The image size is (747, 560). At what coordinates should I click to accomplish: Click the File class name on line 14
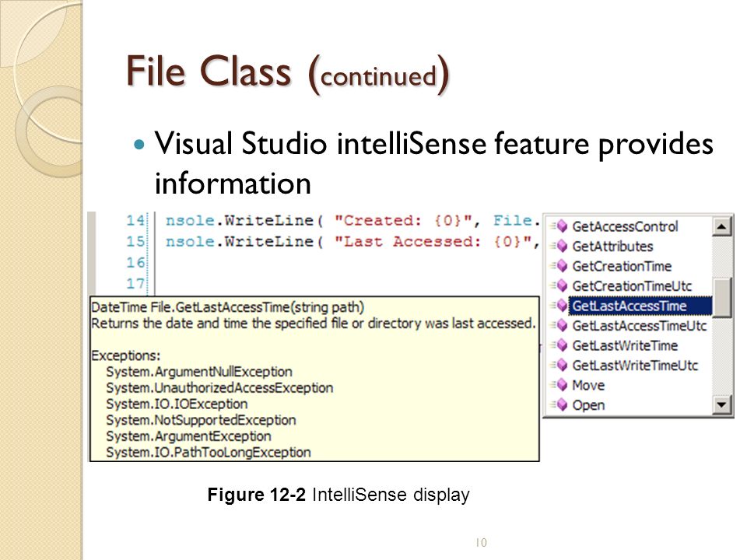(x=512, y=220)
